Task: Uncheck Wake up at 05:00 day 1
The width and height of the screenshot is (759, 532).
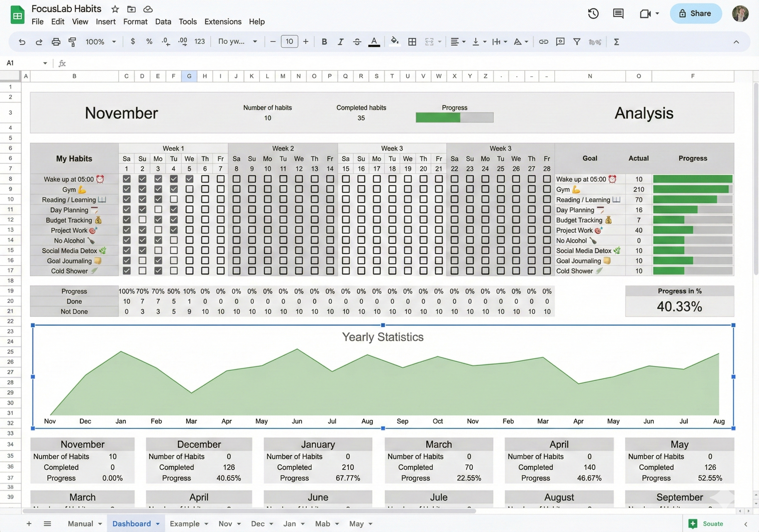Action: point(127,179)
